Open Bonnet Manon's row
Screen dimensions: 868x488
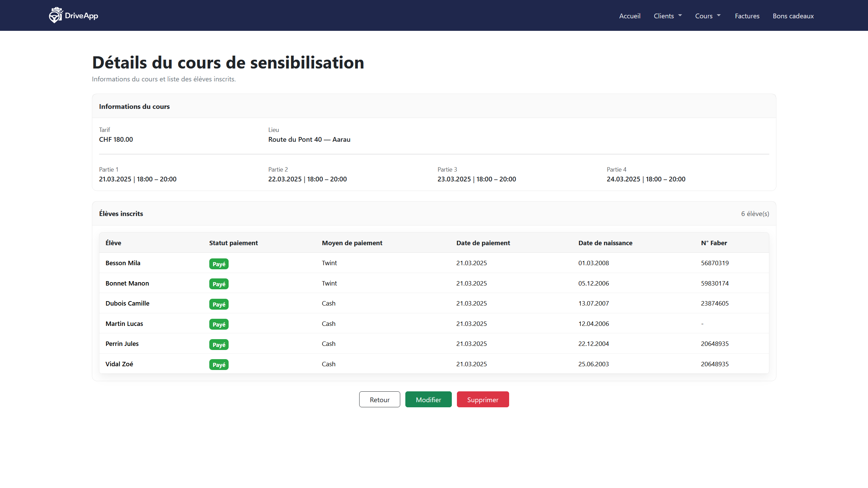[127, 283]
